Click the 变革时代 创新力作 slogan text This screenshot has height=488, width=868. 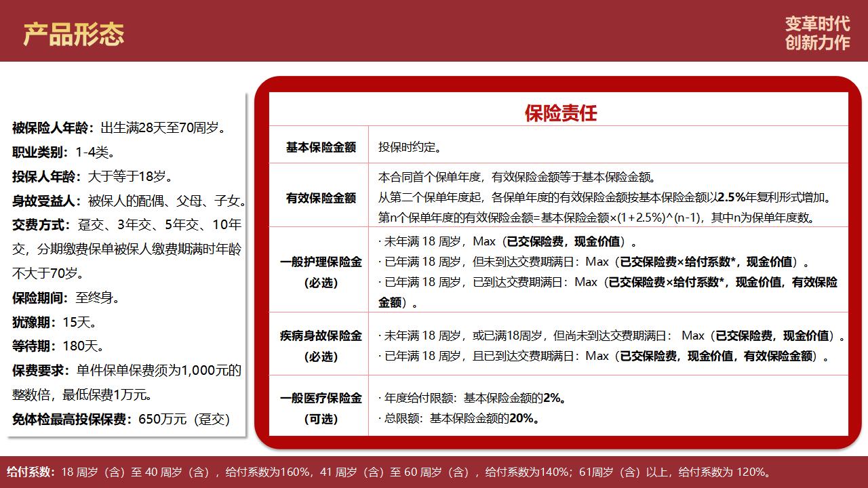tap(816, 33)
